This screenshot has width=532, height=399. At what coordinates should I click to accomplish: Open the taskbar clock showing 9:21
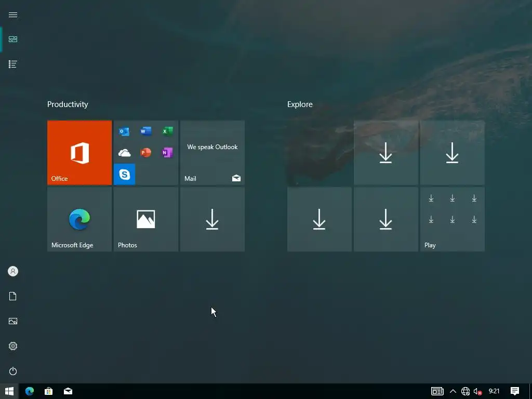[494, 391]
